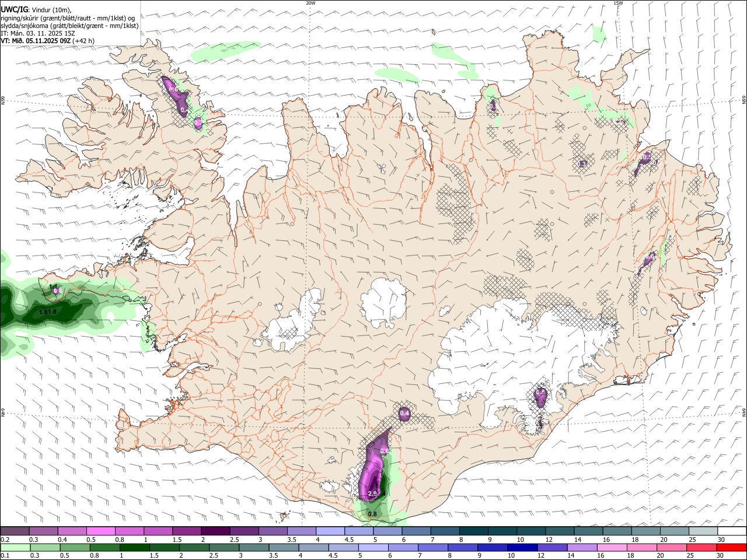Select the 0.2 swatch in the snow color scale

(15, 531)
